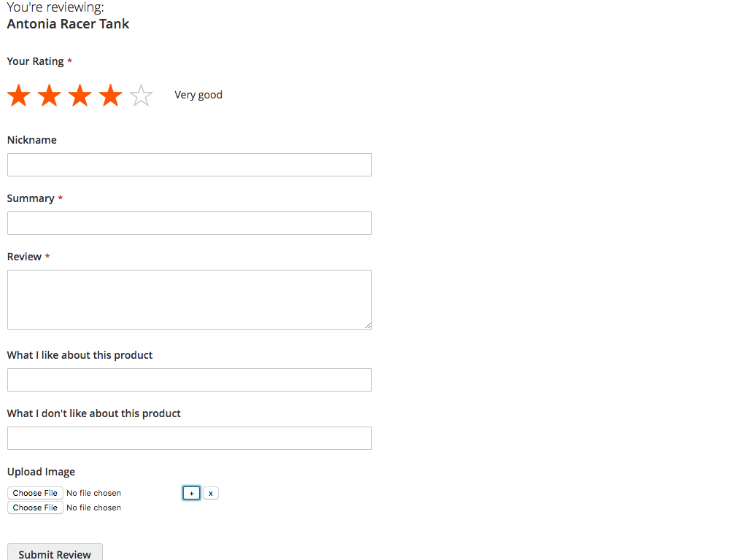The height and width of the screenshot is (560, 747).
Task: Click the Very good rating label
Action: tap(198, 96)
